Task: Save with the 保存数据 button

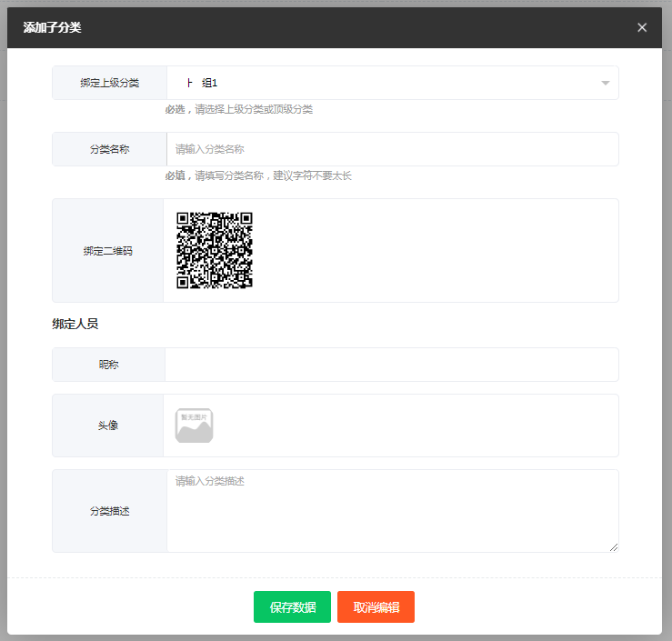Action: click(292, 606)
